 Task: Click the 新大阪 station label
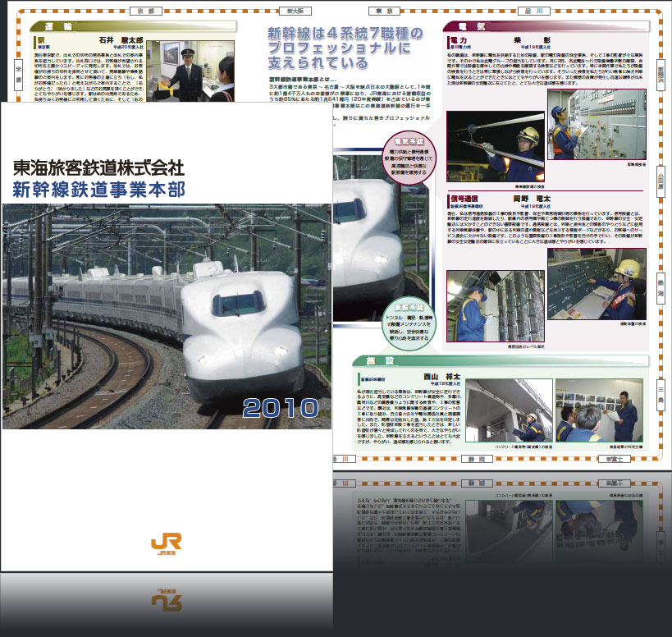pos(295,11)
